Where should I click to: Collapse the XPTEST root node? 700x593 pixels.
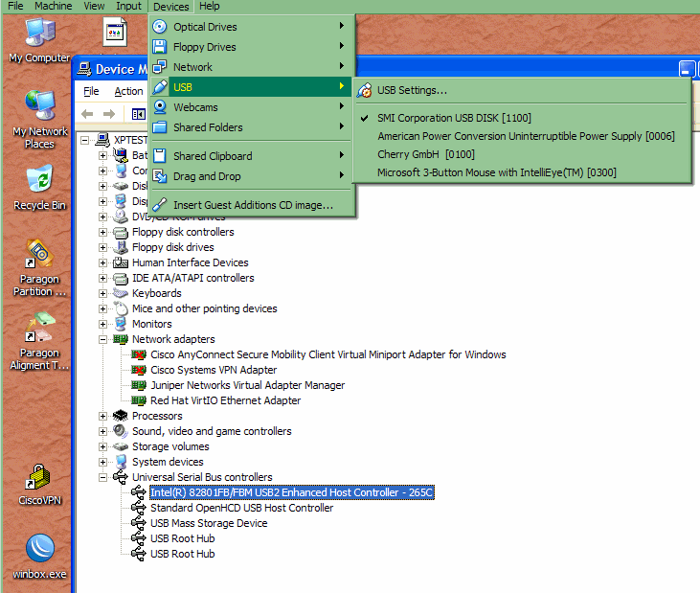85,140
